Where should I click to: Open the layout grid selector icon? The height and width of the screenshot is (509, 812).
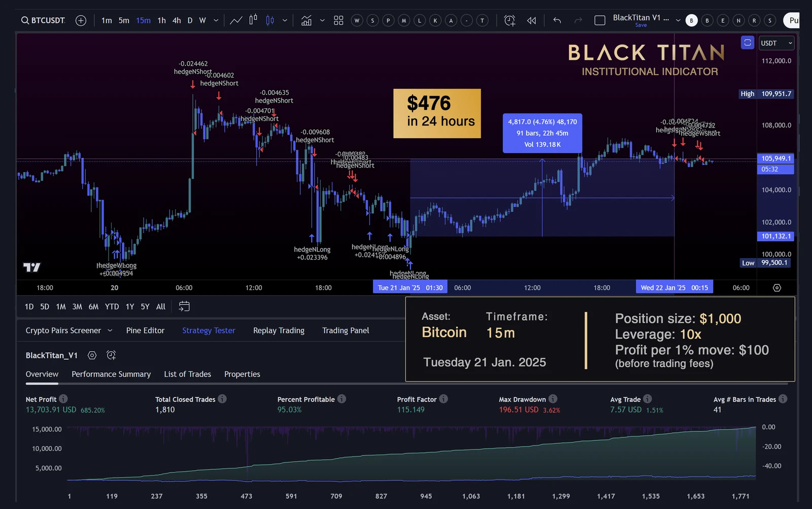click(x=339, y=20)
